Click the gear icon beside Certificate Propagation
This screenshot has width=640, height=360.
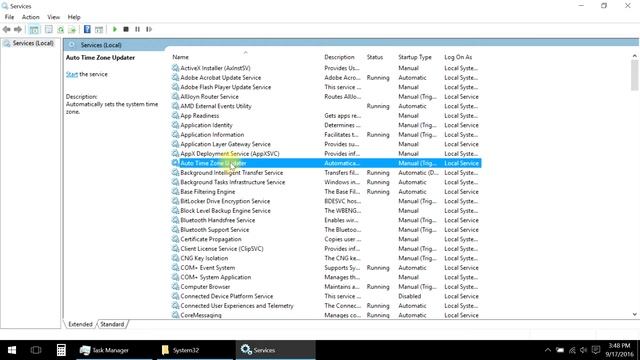[175, 239]
